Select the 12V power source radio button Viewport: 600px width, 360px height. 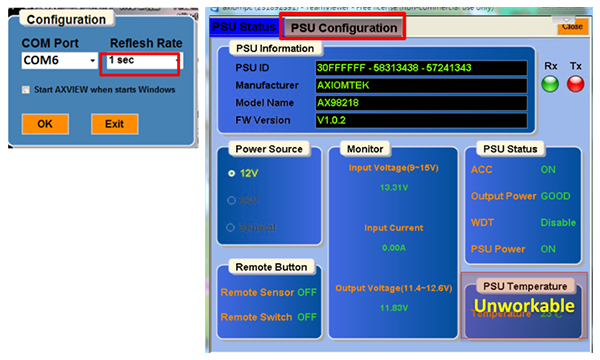coord(231,173)
